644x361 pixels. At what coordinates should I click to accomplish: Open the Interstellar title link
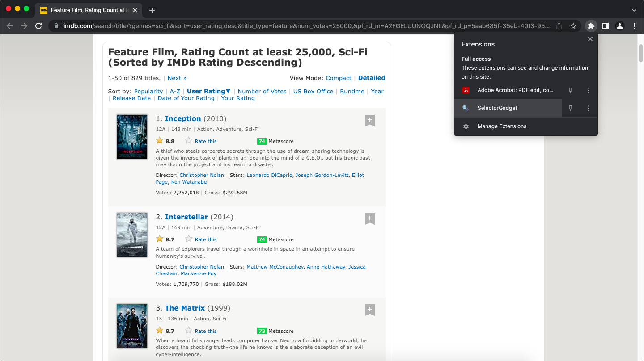[186, 217]
